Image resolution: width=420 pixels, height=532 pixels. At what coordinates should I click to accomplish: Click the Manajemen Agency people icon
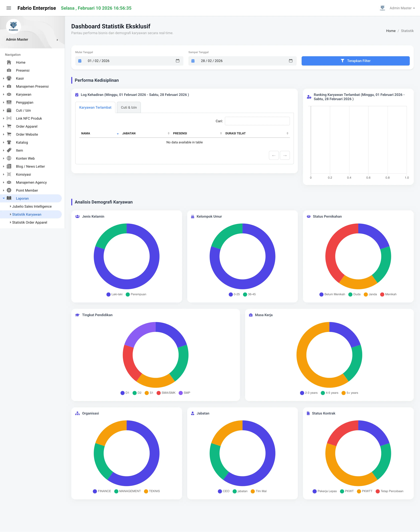pyautogui.click(x=9, y=182)
